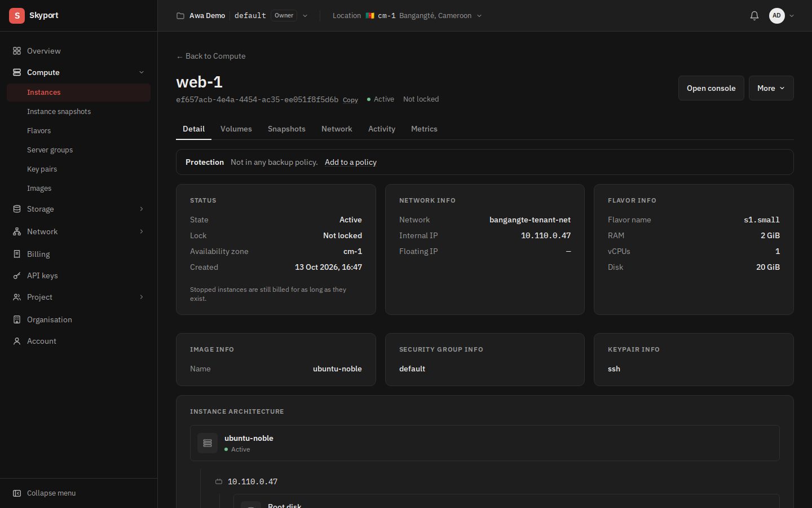Click the Add to a policy link
This screenshot has height=508, width=812.
[351, 162]
